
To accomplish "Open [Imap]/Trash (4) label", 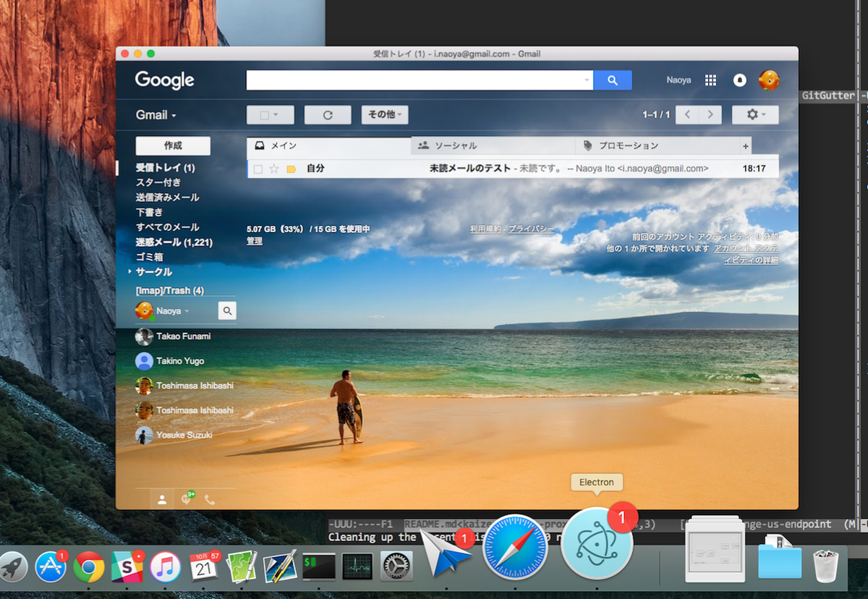I will [x=169, y=291].
